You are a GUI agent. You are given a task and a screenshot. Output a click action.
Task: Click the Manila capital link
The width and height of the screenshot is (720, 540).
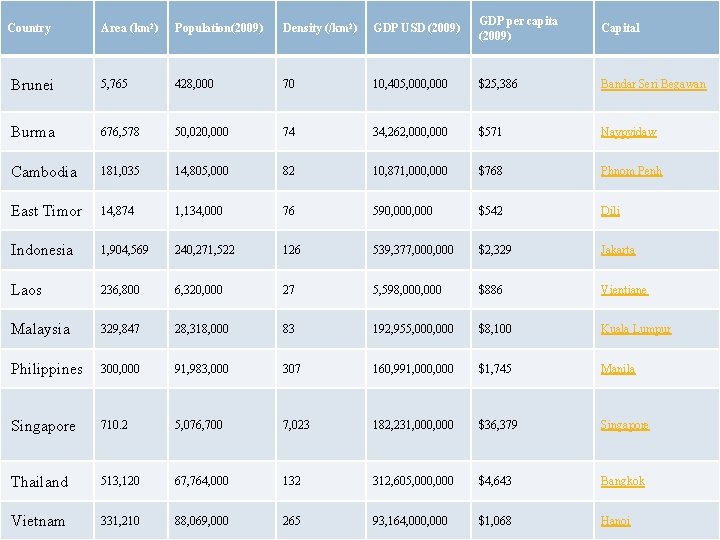[x=617, y=369]
